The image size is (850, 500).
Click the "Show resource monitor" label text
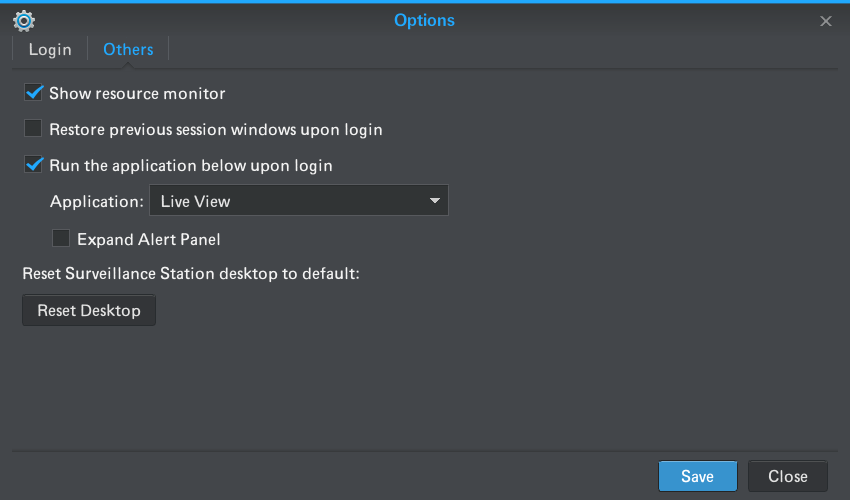pos(137,93)
